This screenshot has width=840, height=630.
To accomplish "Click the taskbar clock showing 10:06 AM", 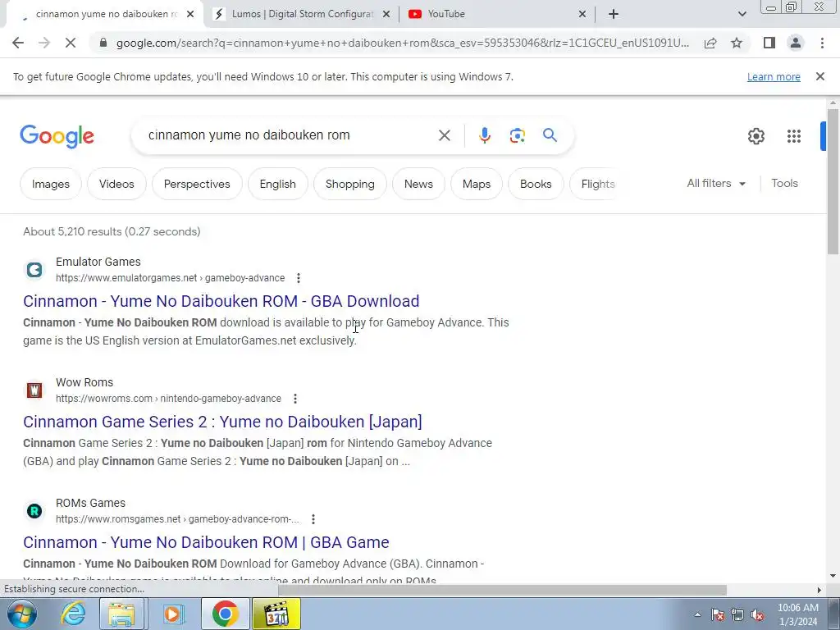I will 797,614.
